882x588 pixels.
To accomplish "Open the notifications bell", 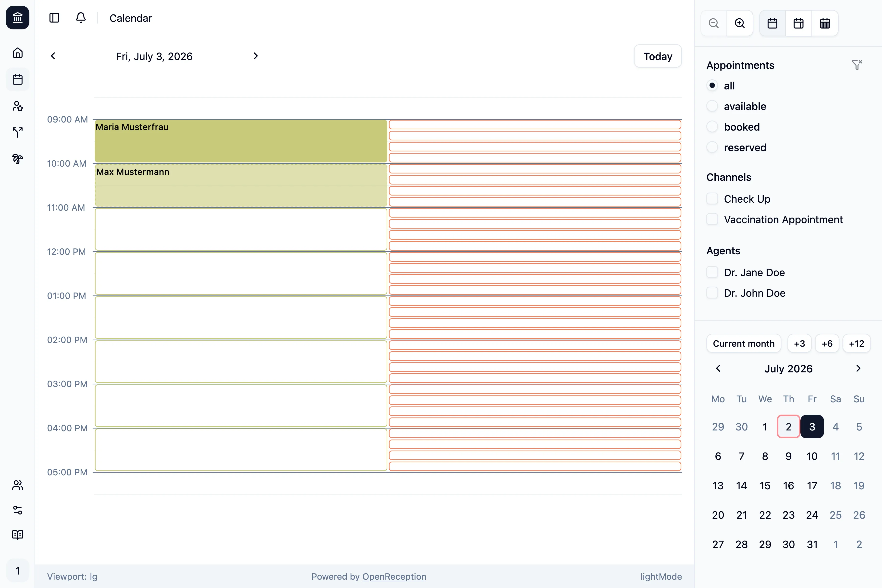I will point(81,18).
